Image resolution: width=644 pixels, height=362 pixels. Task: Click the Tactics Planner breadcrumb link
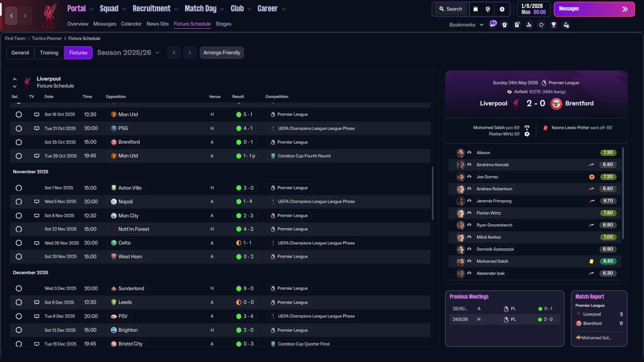coord(48,38)
